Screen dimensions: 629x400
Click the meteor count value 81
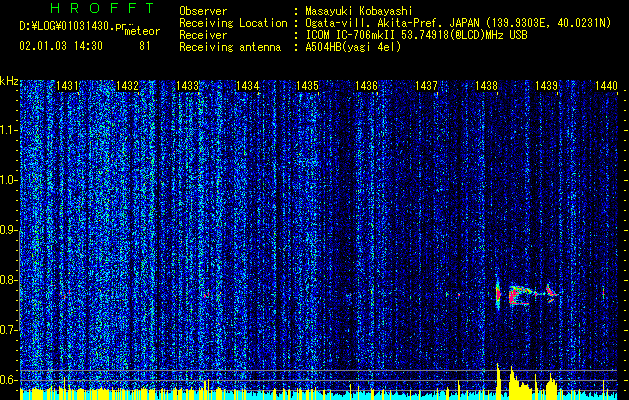(144, 46)
